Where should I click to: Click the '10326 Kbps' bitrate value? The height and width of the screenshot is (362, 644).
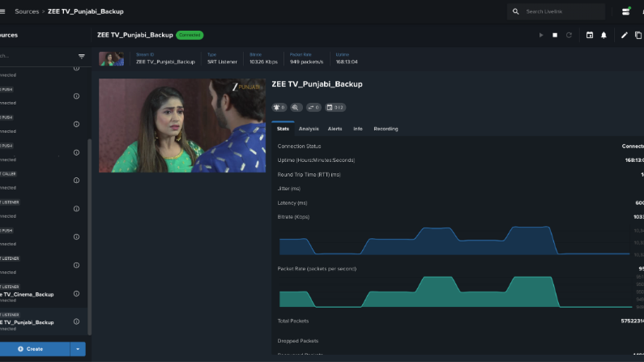(x=264, y=62)
